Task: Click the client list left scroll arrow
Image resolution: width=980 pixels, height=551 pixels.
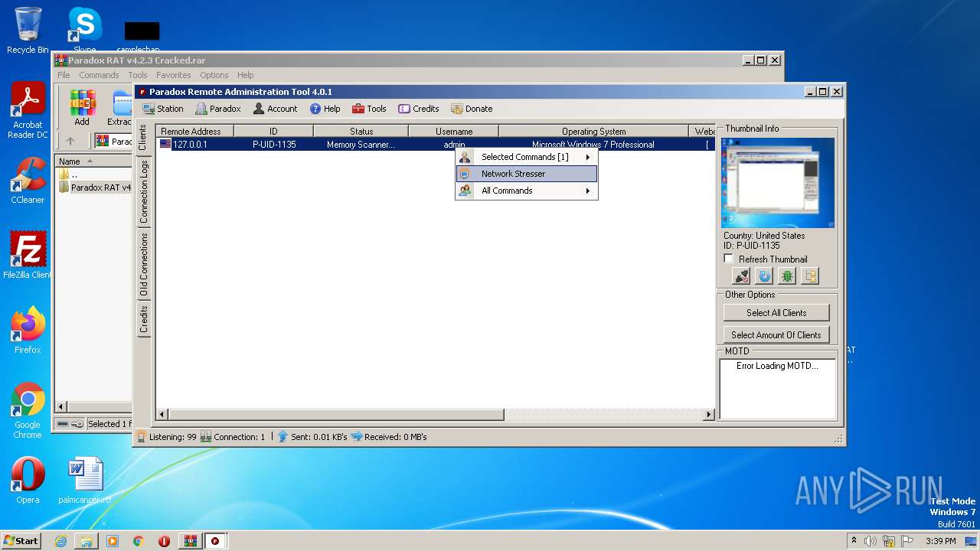Action: (x=162, y=414)
